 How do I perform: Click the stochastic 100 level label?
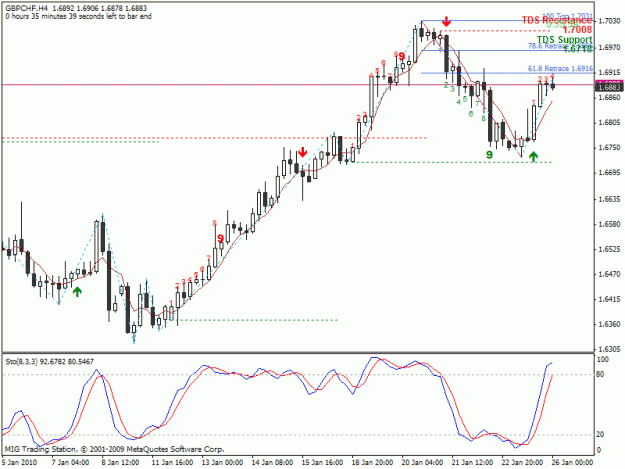(x=603, y=359)
